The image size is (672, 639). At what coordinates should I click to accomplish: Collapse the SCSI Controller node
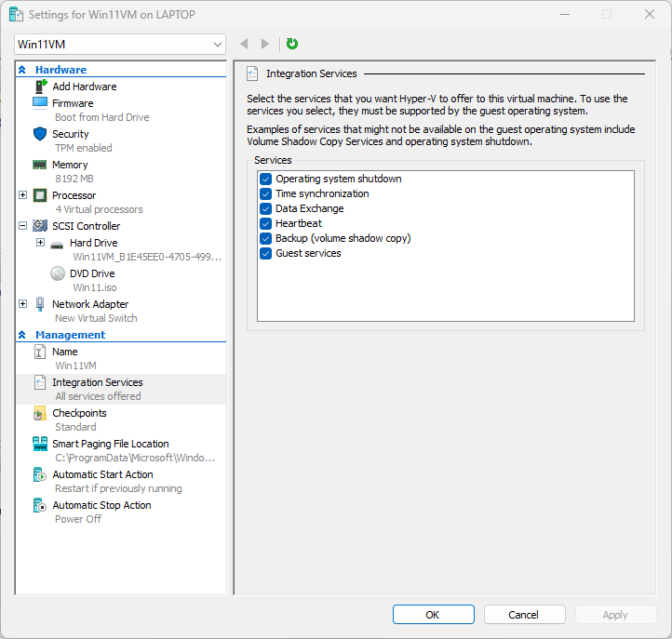point(23,226)
